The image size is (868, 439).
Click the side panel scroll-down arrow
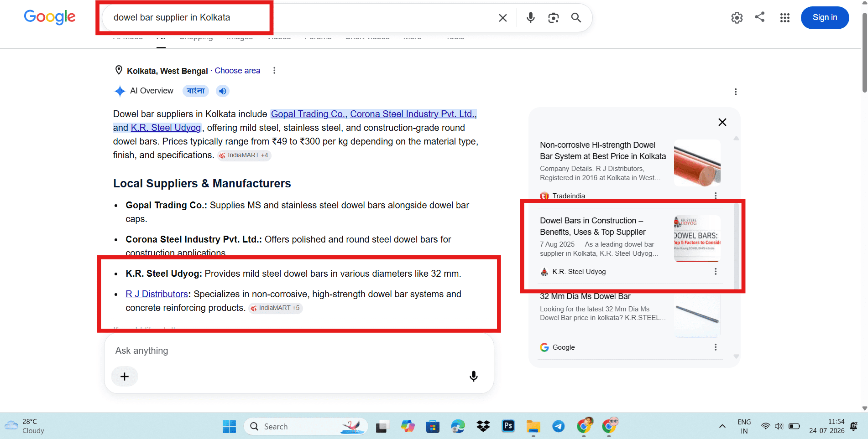(x=736, y=356)
